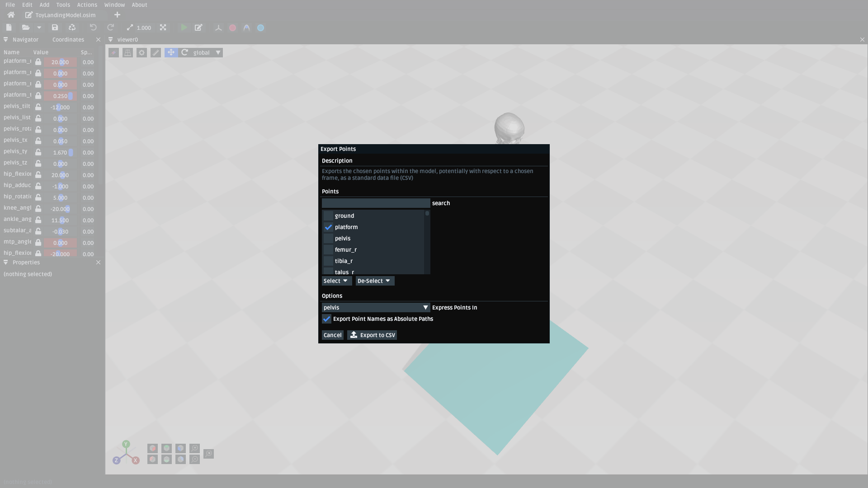
Task: Click the home tab icon
Action: point(11,15)
